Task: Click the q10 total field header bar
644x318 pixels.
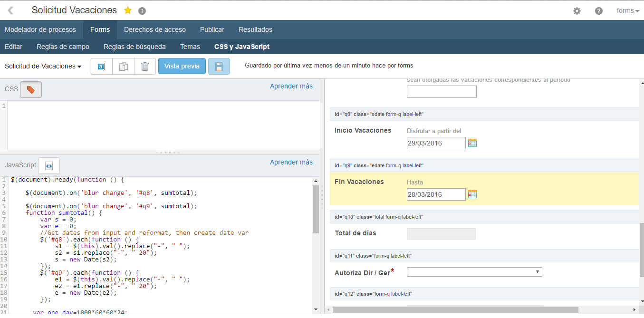Action: pyautogui.click(x=484, y=217)
